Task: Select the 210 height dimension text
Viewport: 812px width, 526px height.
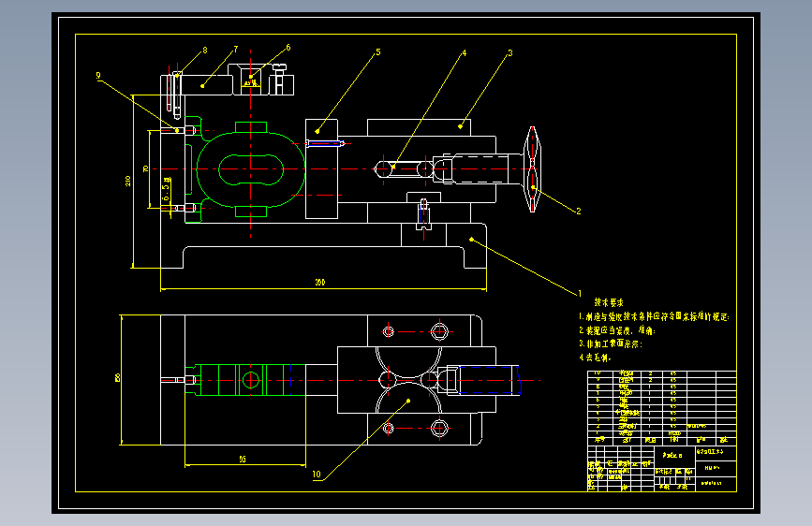Action: pyautogui.click(x=128, y=181)
